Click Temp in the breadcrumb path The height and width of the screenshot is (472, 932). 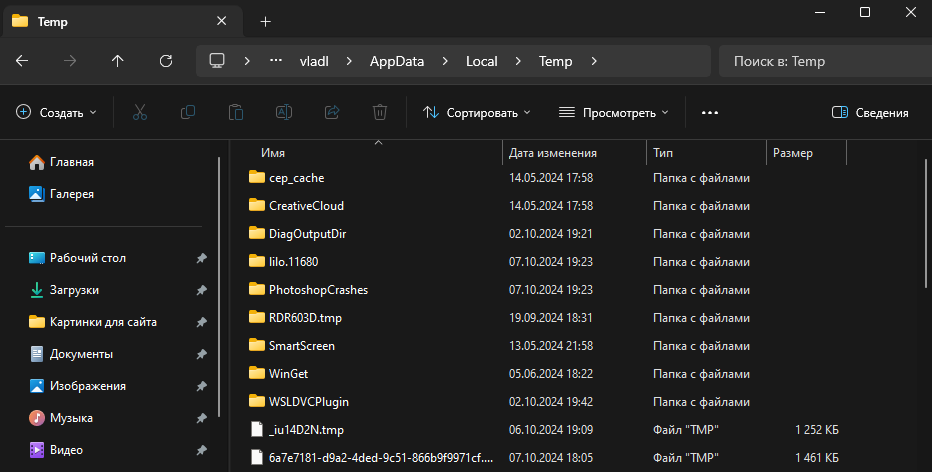point(555,61)
